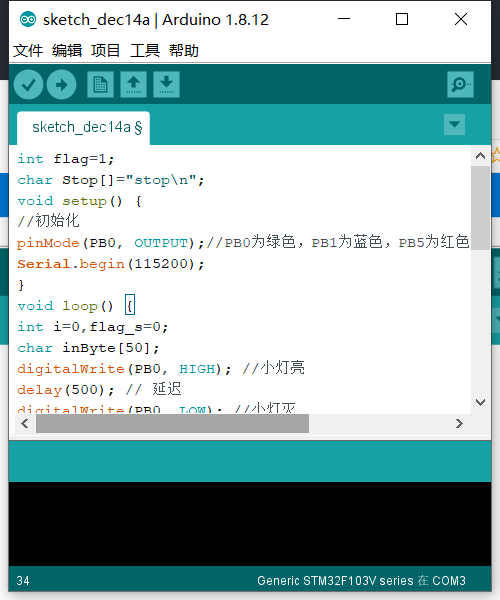Open the 帮助 menu
The height and width of the screenshot is (600, 500).
click(184, 51)
